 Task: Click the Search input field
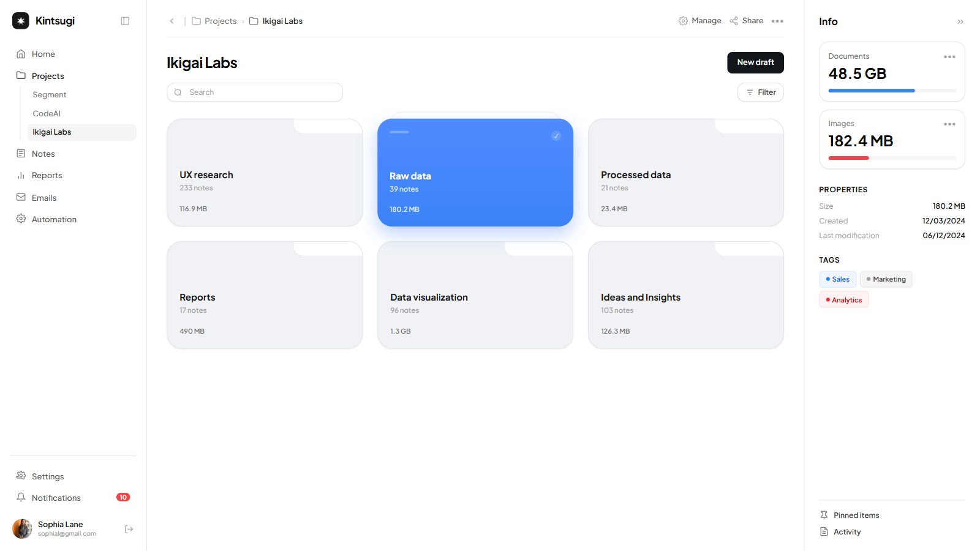point(255,92)
